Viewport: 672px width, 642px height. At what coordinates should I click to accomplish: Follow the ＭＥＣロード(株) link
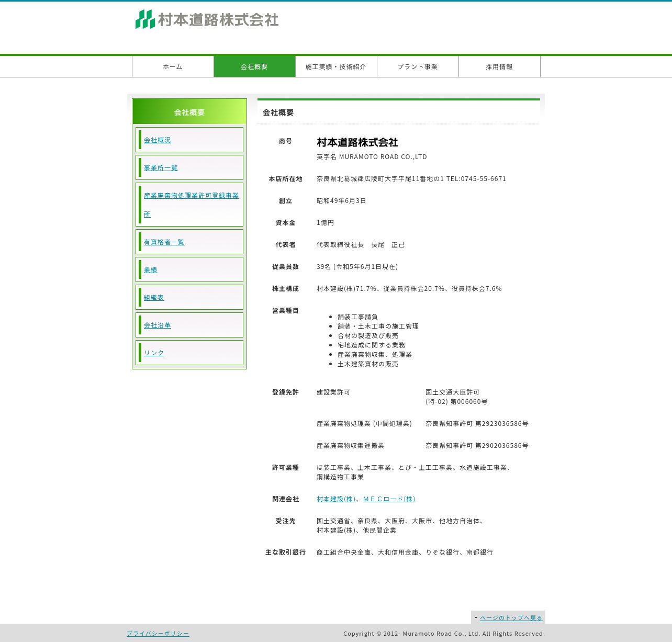(389, 499)
